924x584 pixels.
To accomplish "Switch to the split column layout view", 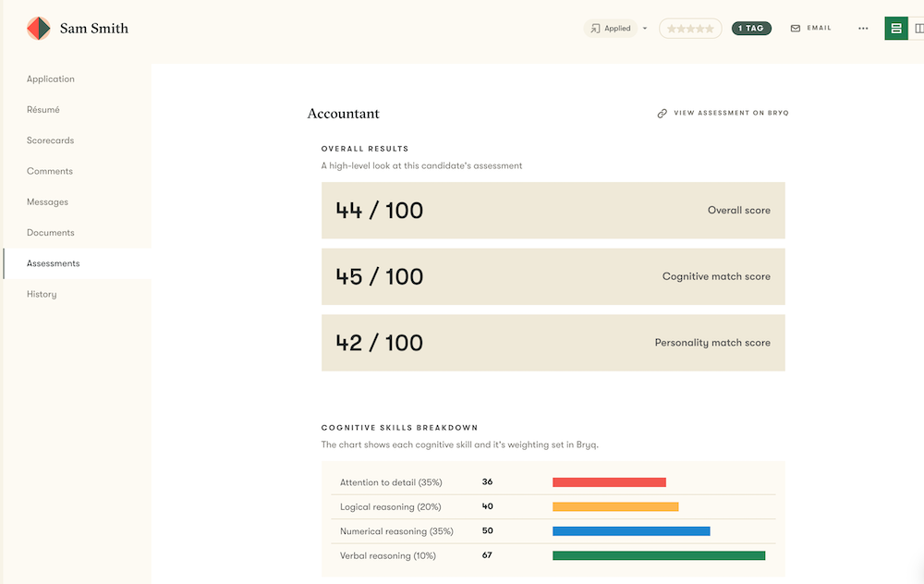I will 918,29.
